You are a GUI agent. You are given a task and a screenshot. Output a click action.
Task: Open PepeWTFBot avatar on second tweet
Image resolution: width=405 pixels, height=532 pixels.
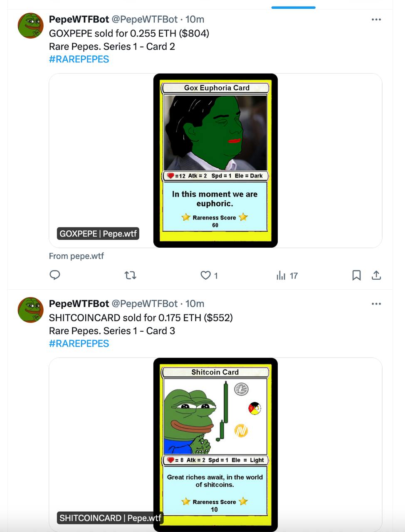point(31,310)
